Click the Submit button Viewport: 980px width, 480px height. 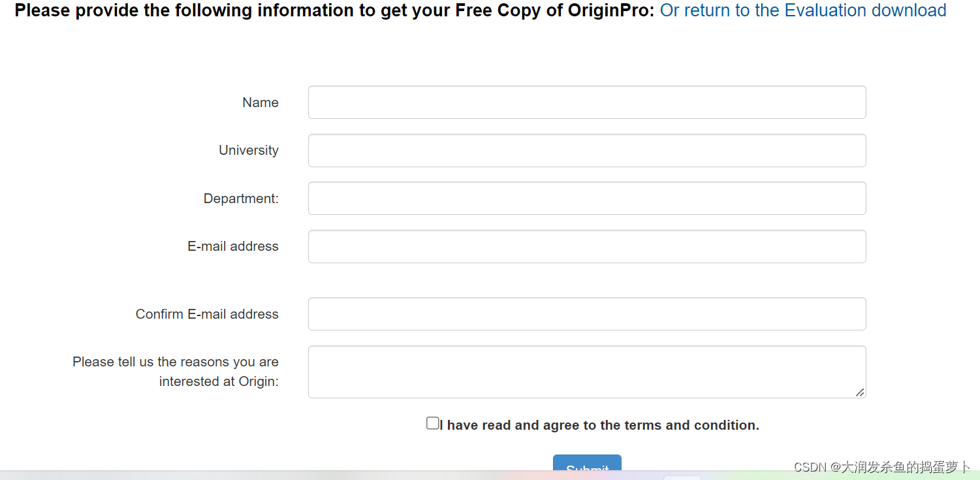(x=587, y=468)
